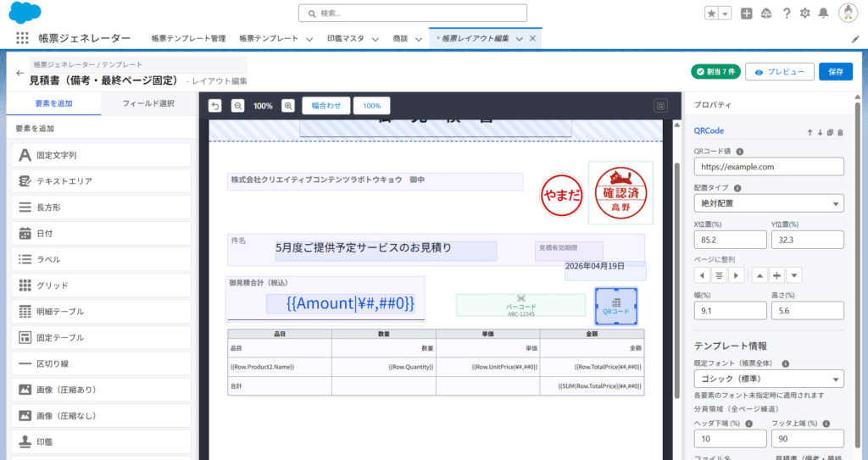Click the X位置(%) input field
Image resolution: width=868 pixels, height=460 pixels.
pos(730,240)
